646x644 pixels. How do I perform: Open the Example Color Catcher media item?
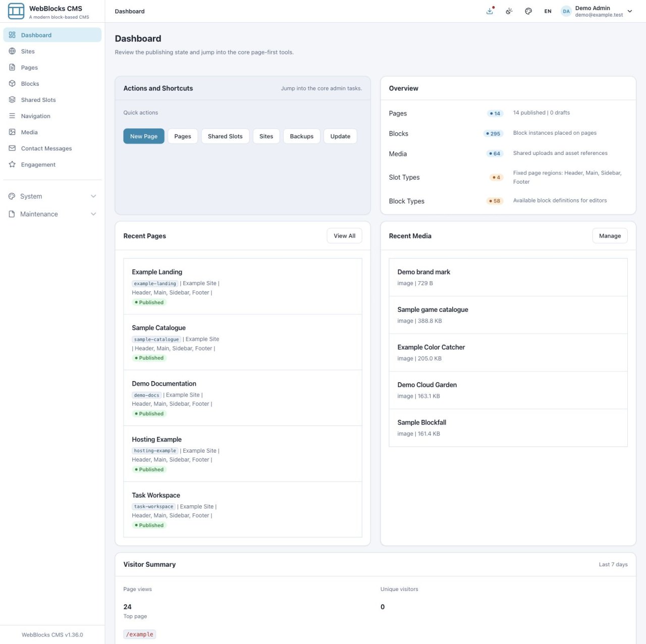pyautogui.click(x=508, y=352)
